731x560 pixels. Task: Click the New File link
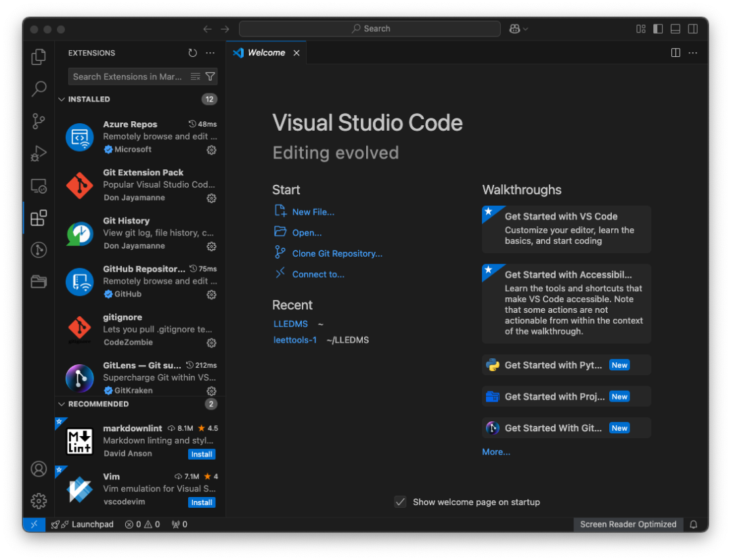tap(313, 212)
